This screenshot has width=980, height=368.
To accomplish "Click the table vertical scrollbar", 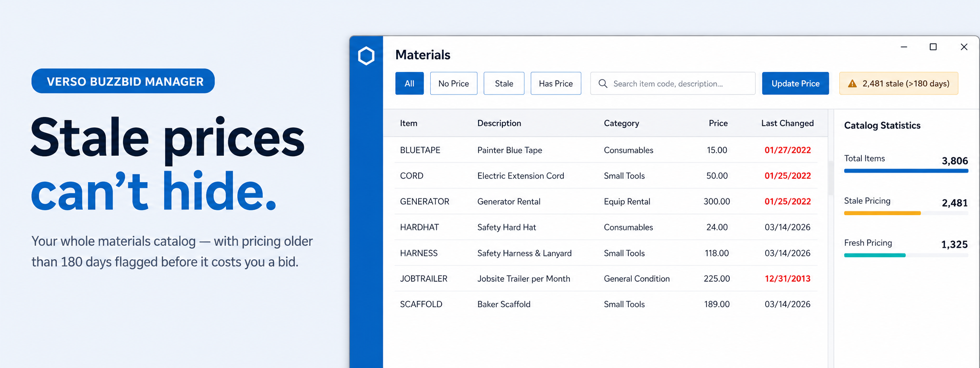I will (x=831, y=177).
